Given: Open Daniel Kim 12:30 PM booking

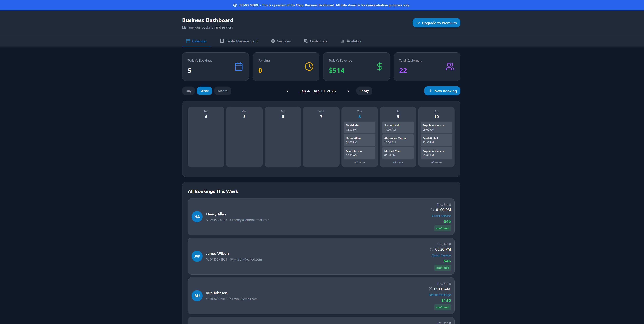Looking at the screenshot, I should click(x=359, y=127).
